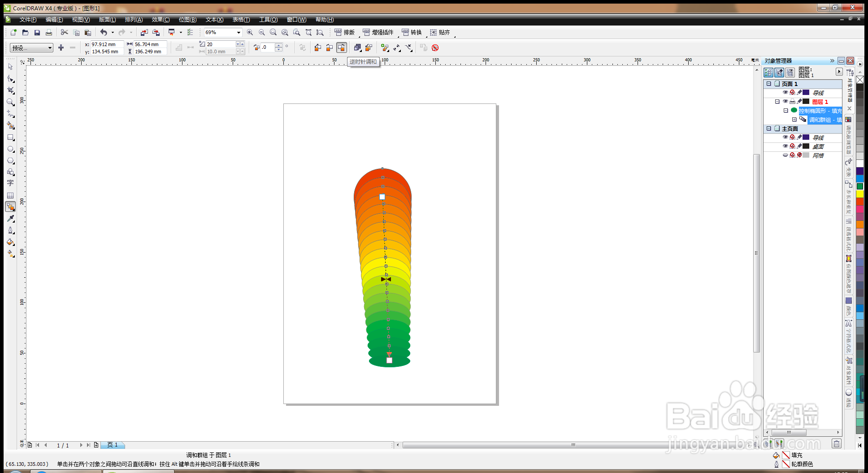Open the object manager flyout arrow
Screen dimensions: 868x473
pyautogui.click(x=839, y=72)
